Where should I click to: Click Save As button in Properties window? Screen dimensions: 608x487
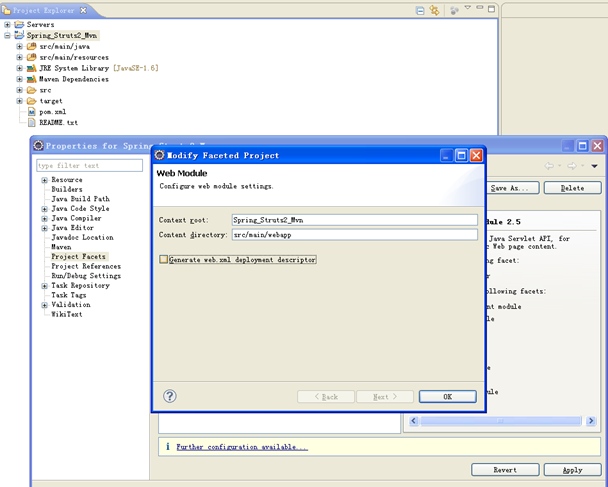coord(512,188)
